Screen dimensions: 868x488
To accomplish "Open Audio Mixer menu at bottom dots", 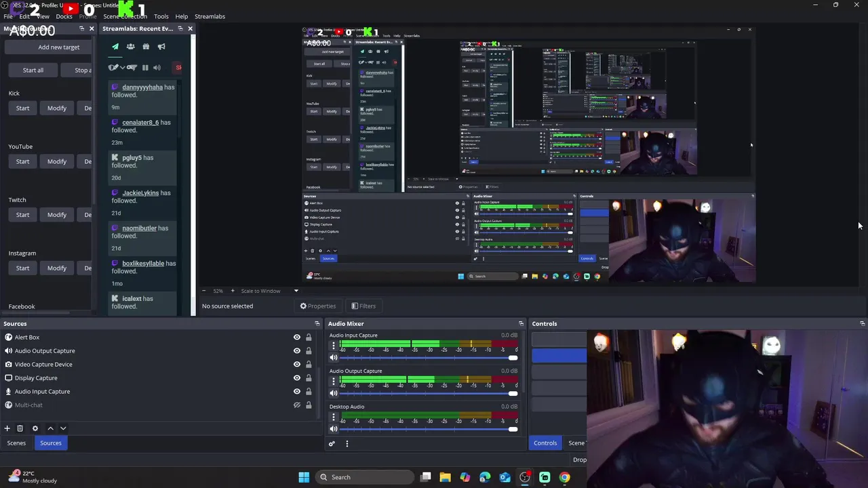I will (347, 444).
